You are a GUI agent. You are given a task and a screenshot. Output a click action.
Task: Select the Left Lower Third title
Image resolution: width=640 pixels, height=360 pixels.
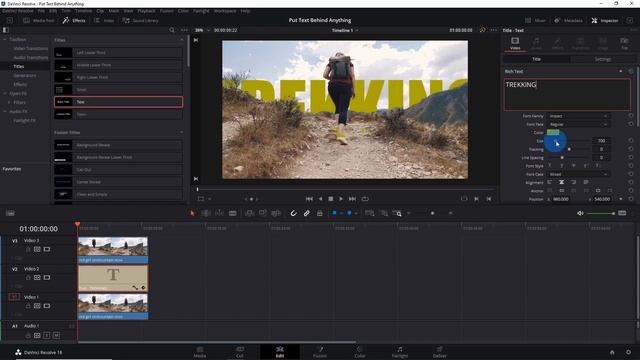pos(118,53)
